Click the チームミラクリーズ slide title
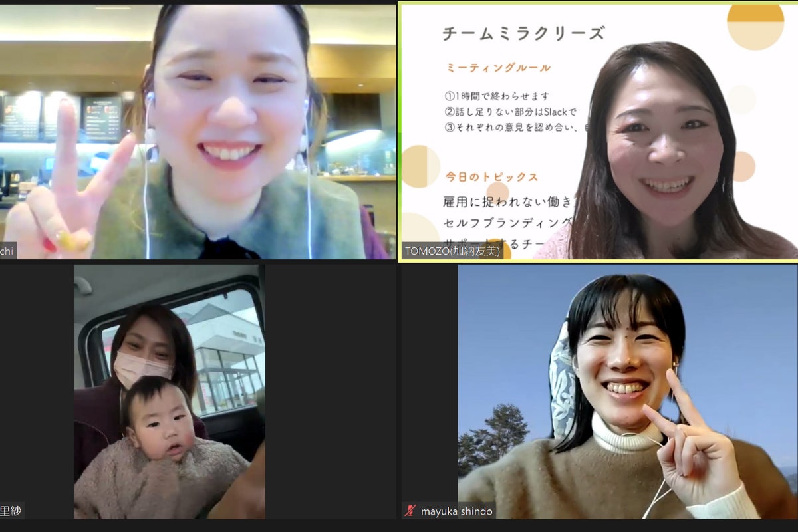The height and width of the screenshot is (532, 798). pos(523,33)
